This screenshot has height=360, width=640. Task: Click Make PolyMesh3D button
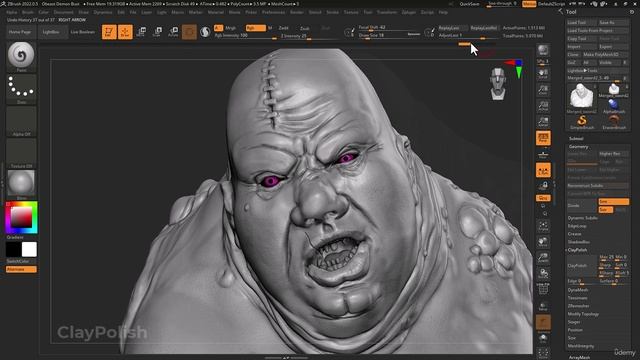605,54
